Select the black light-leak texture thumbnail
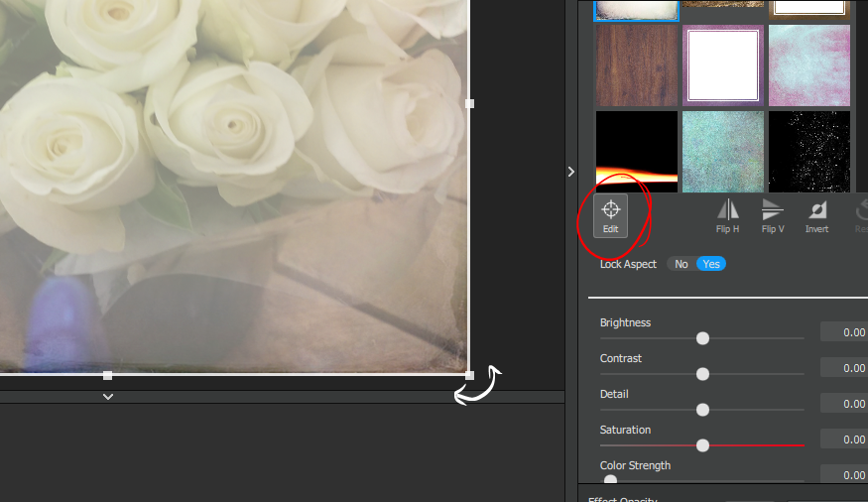 pos(637,151)
